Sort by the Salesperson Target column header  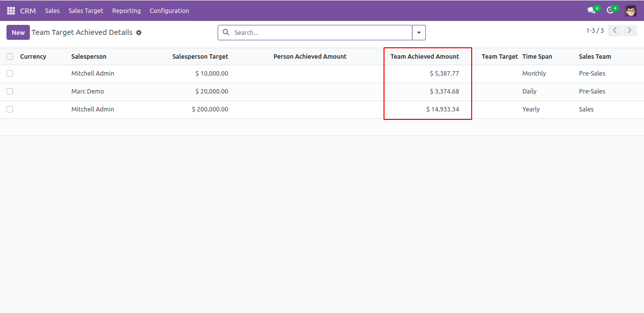coord(200,57)
